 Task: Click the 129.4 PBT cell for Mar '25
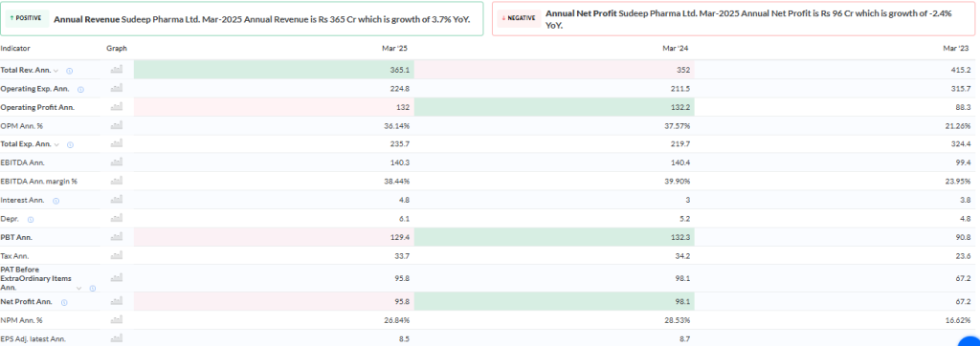[x=274, y=237]
